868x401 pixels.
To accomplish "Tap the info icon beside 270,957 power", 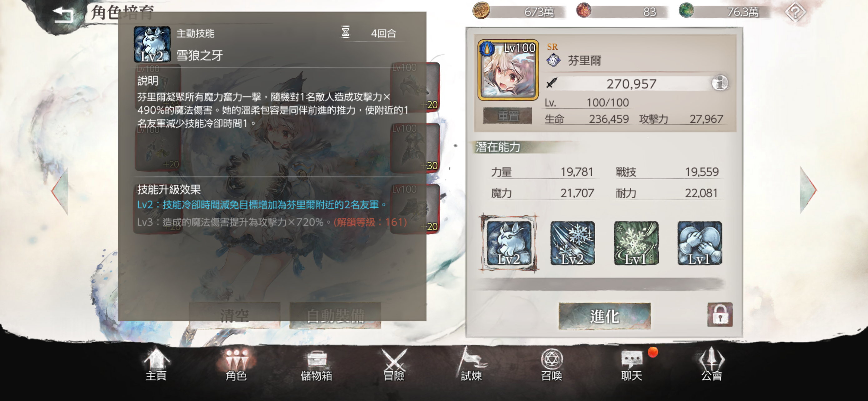I will (x=720, y=83).
